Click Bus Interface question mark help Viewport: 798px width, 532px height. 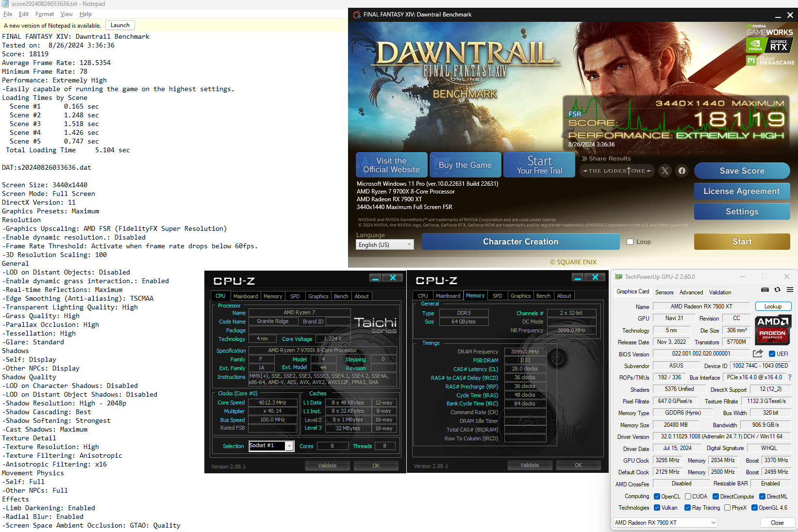point(790,377)
